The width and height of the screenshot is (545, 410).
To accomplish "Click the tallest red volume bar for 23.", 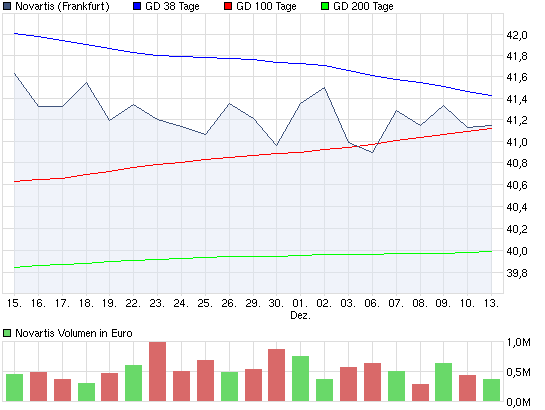I will (x=157, y=371).
